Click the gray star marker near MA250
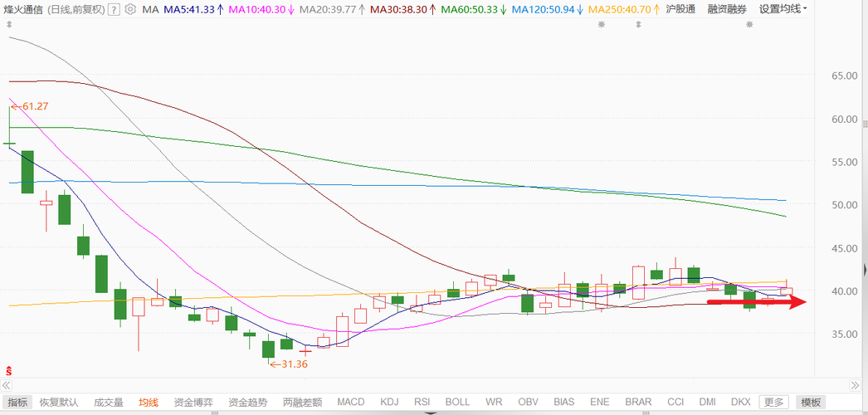The height and width of the screenshot is (415, 868). coord(602,24)
